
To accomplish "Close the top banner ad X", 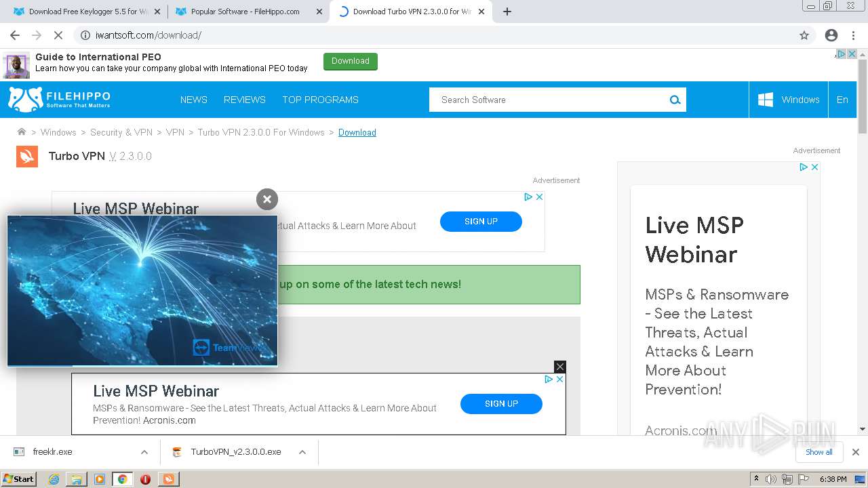I will click(852, 54).
